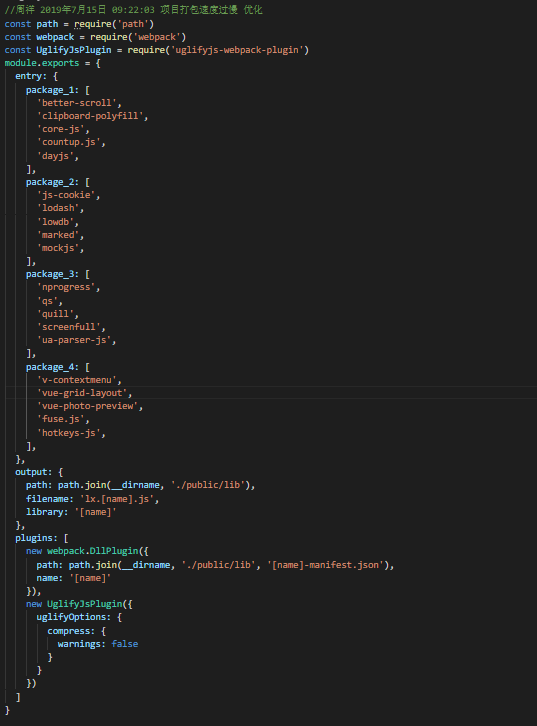537x726 pixels.
Task: Click the entry property key
Action: coord(29,76)
